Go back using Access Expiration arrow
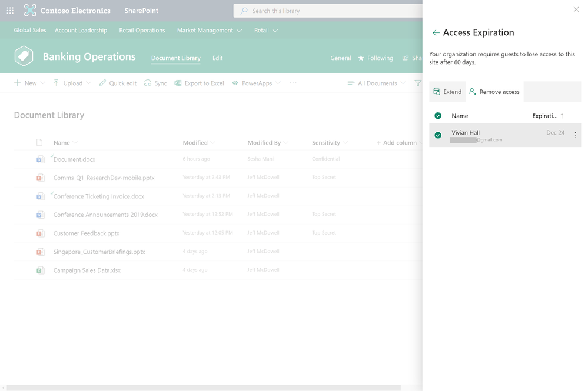Viewport: 588px width, 391px height. [436, 33]
